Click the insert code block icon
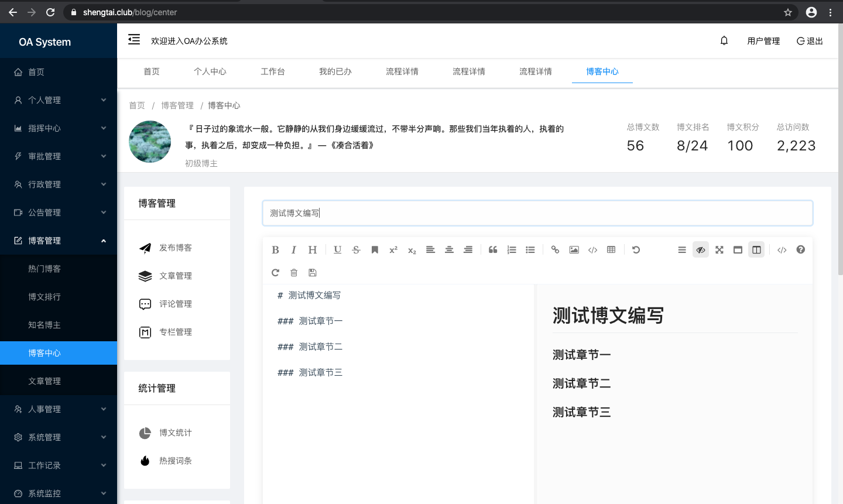This screenshot has width=843, height=504. [x=592, y=249]
